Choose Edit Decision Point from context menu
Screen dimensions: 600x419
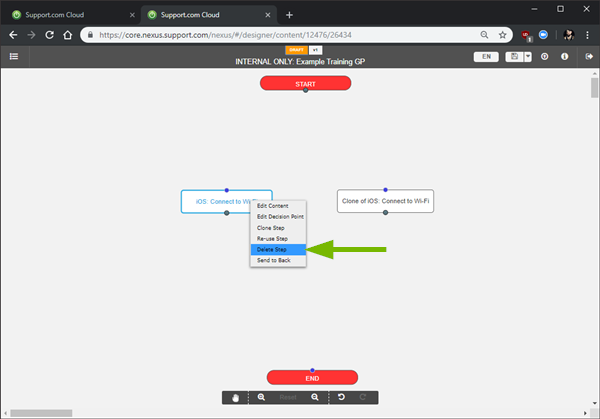tap(278, 217)
